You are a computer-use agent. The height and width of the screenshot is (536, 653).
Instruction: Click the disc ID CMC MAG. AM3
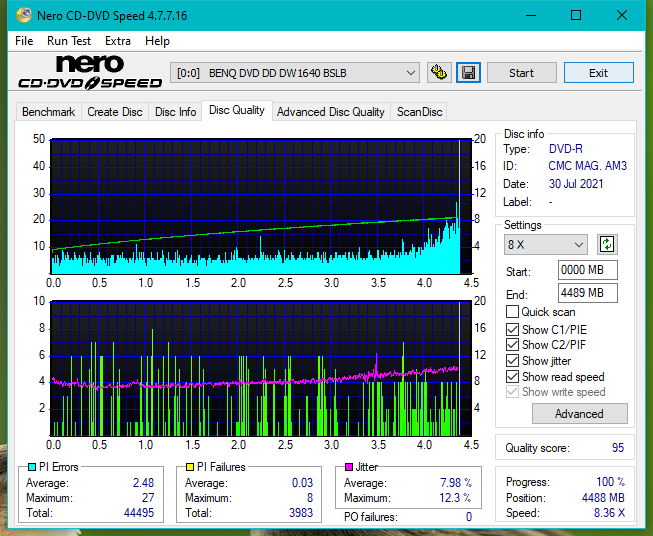coord(587,166)
